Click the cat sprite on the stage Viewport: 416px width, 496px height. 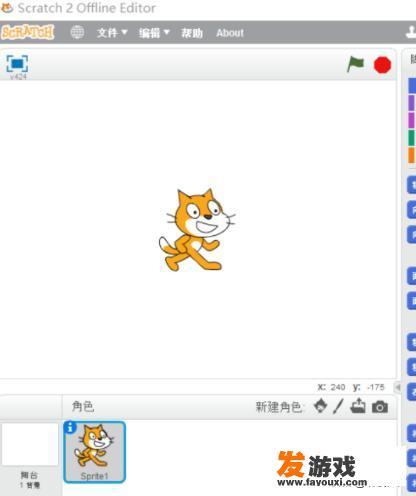tap(197, 230)
